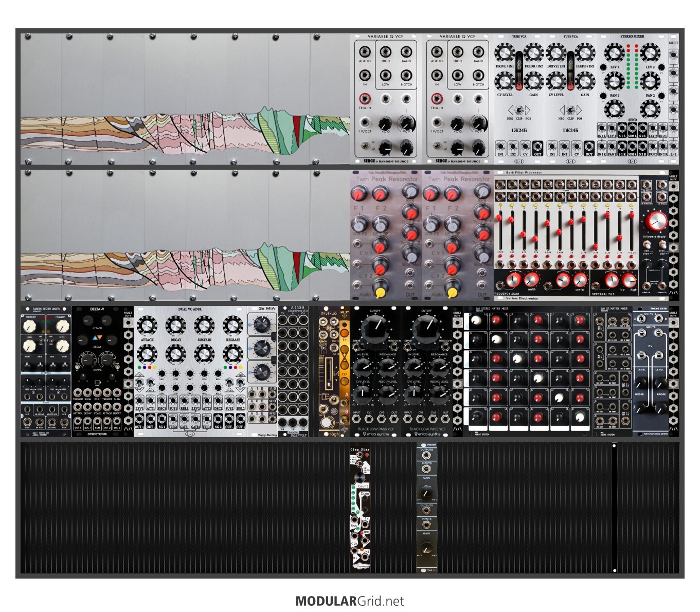700x612 pixels.
Task: Click middle Sum Out jack on A-130-8
Action: tap(293, 423)
